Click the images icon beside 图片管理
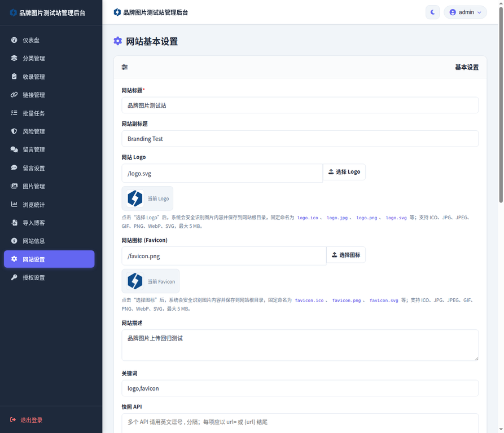The width and height of the screenshot is (504, 433). point(14,186)
